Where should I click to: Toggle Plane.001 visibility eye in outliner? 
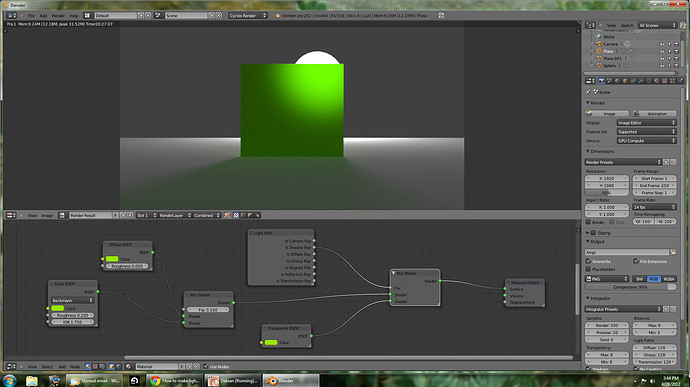pos(662,59)
